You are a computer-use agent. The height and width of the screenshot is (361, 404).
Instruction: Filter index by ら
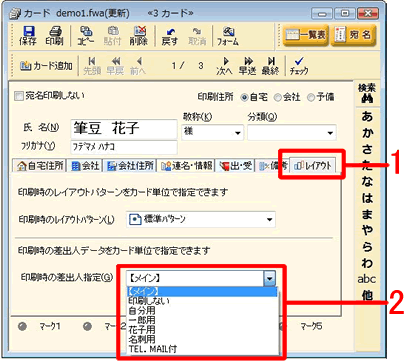pos(367,247)
